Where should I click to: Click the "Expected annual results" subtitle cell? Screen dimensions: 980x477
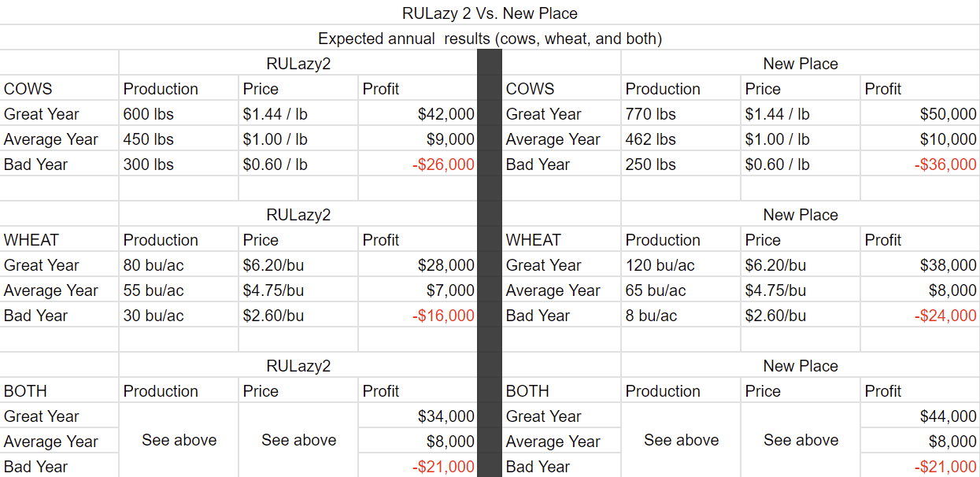490,39
